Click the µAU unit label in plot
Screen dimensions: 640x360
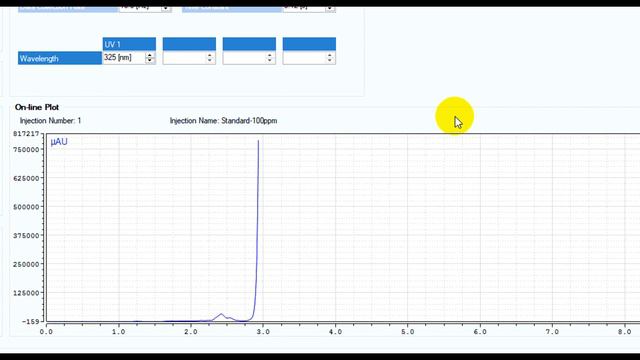pos(59,142)
